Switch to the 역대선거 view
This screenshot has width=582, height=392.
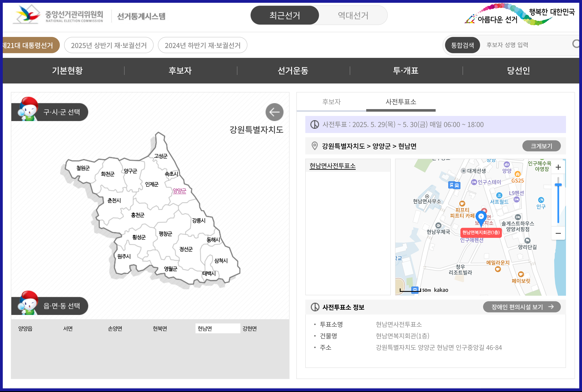point(353,16)
